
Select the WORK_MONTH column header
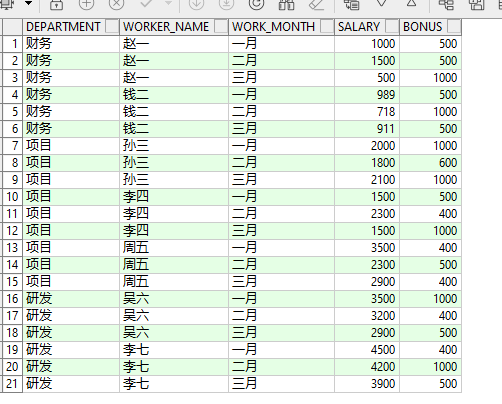point(274,27)
